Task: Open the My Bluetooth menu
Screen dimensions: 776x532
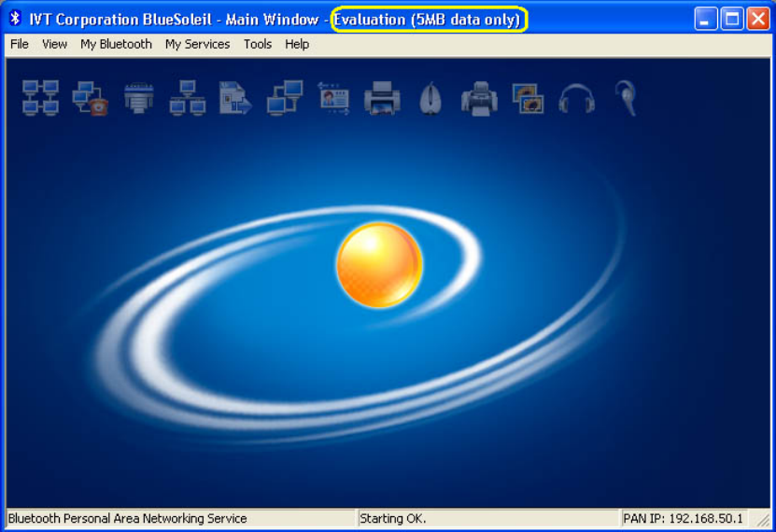Action: [117, 44]
